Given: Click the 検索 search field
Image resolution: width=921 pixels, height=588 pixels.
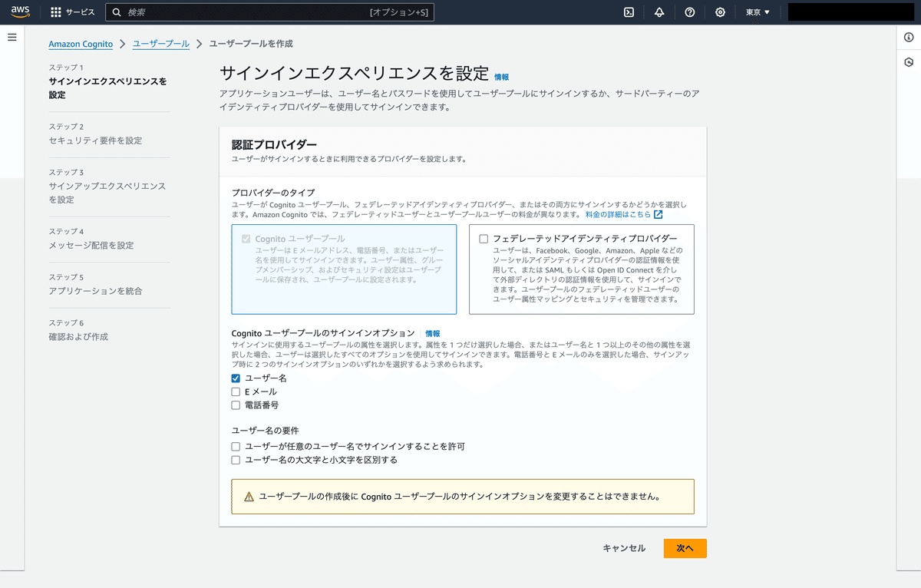Looking at the screenshot, I should pyautogui.click(x=269, y=12).
